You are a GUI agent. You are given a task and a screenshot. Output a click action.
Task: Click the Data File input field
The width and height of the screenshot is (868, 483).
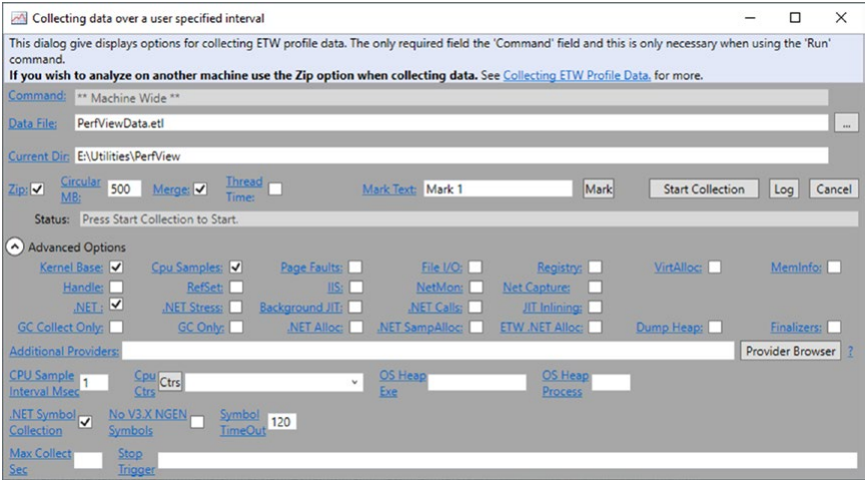pos(451,123)
